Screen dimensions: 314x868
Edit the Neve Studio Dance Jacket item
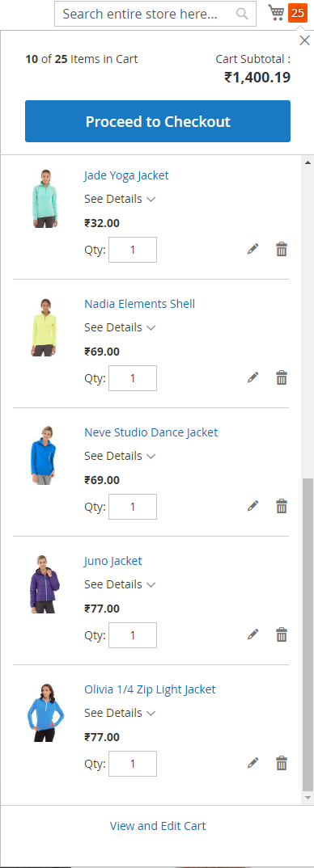253,507
